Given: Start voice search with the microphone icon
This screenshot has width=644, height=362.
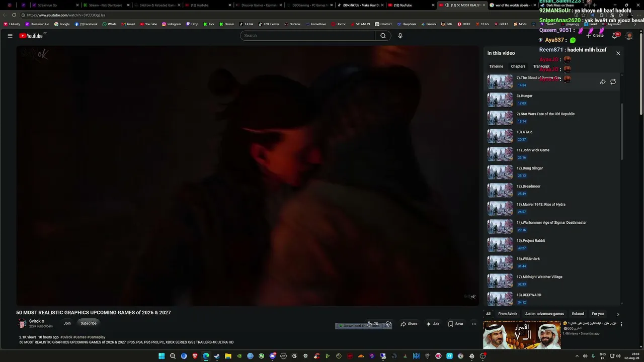Looking at the screenshot, I should click(x=400, y=36).
